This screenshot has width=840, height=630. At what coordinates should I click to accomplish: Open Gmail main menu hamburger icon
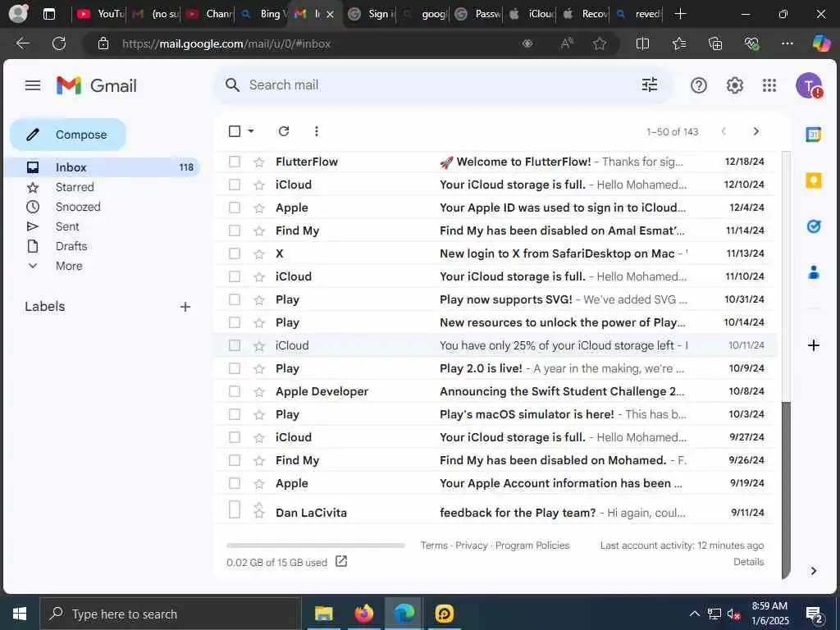click(x=33, y=85)
